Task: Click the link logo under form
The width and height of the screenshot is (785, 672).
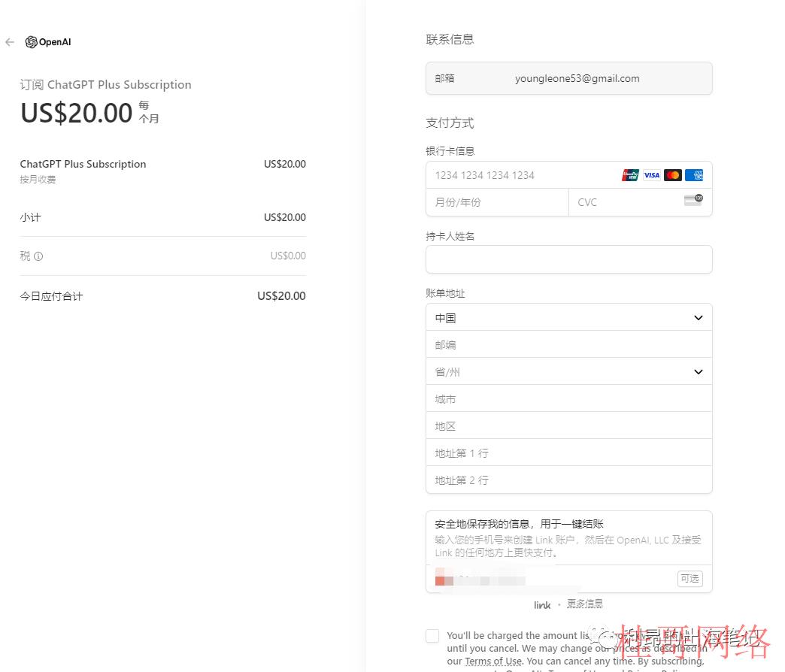Action: 542,605
